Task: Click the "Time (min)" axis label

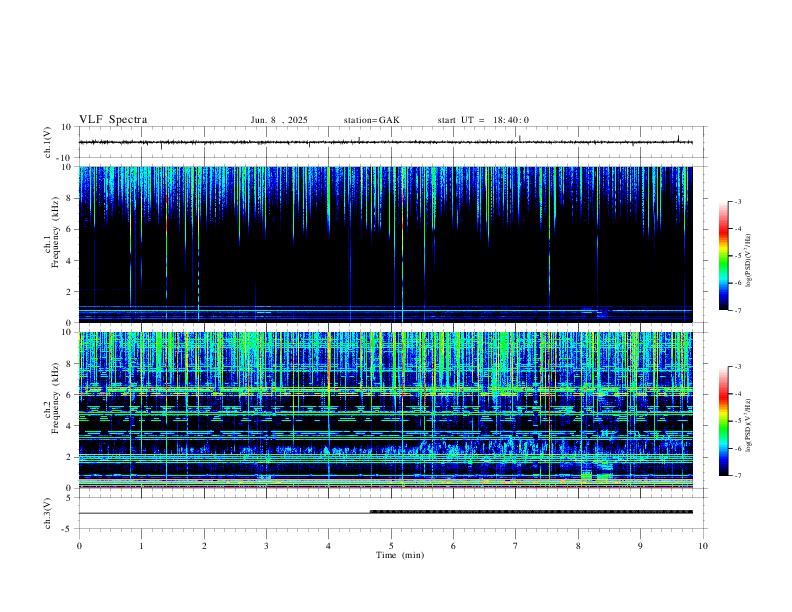Action: point(400,555)
